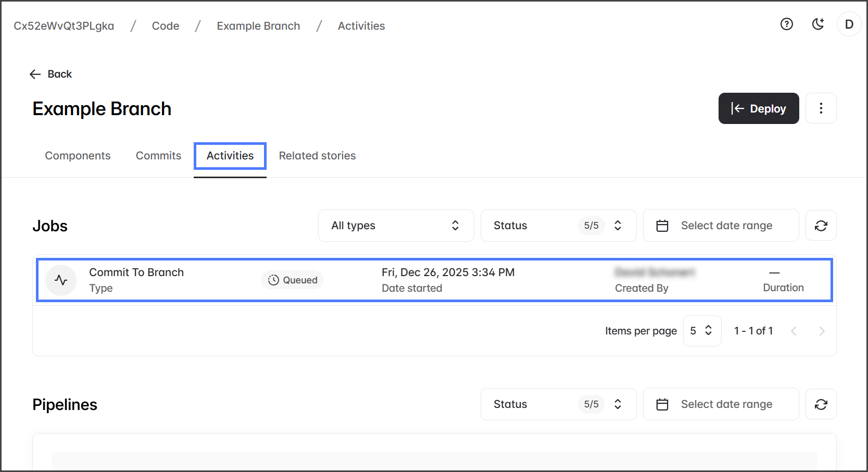
Task: Click the Back arrow link
Action: [51, 74]
